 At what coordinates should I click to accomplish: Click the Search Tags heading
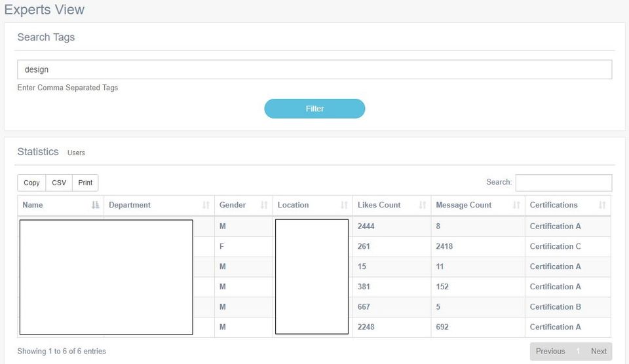tap(46, 37)
